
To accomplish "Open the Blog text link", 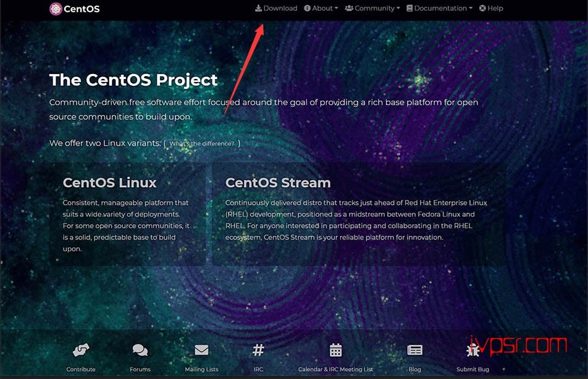I will point(415,369).
